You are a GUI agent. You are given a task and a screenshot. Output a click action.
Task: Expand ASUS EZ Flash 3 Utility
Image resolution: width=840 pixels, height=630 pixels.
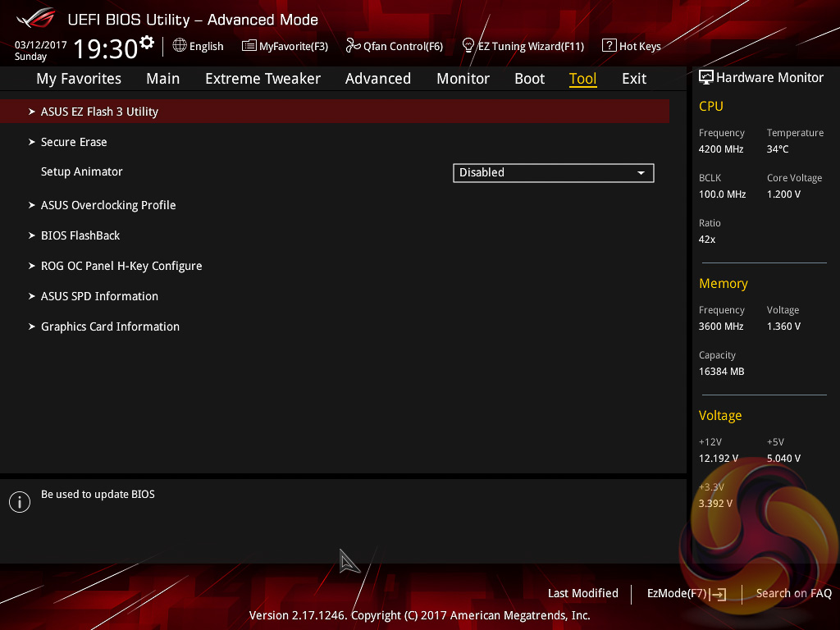335,112
